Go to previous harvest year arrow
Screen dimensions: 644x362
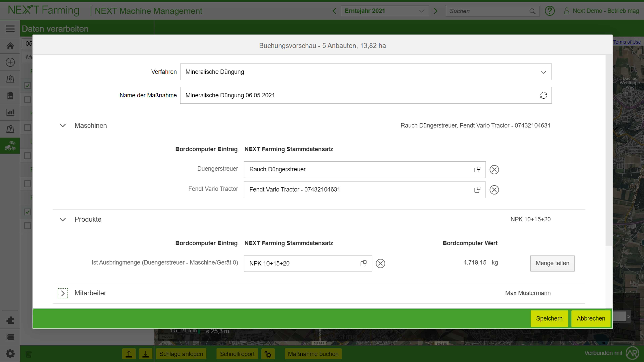click(x=335, y=11)
